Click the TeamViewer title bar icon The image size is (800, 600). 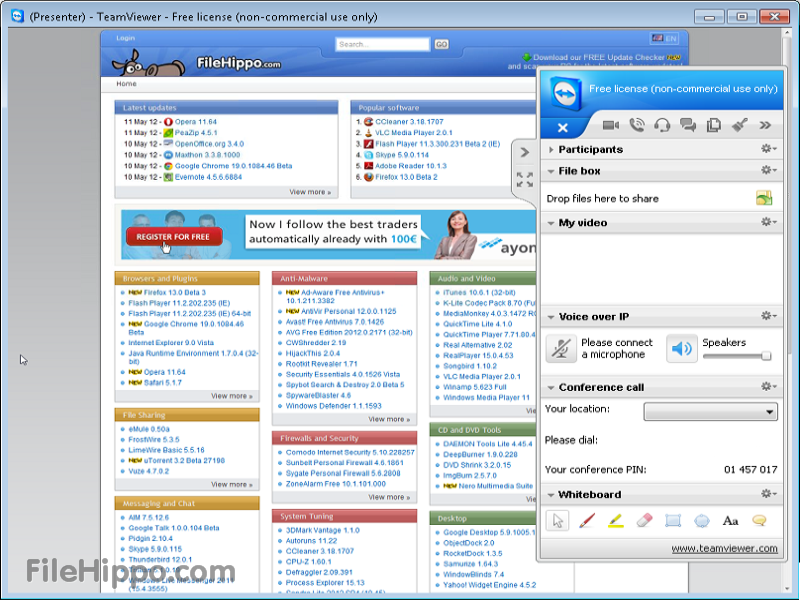(x=17, y=16)
